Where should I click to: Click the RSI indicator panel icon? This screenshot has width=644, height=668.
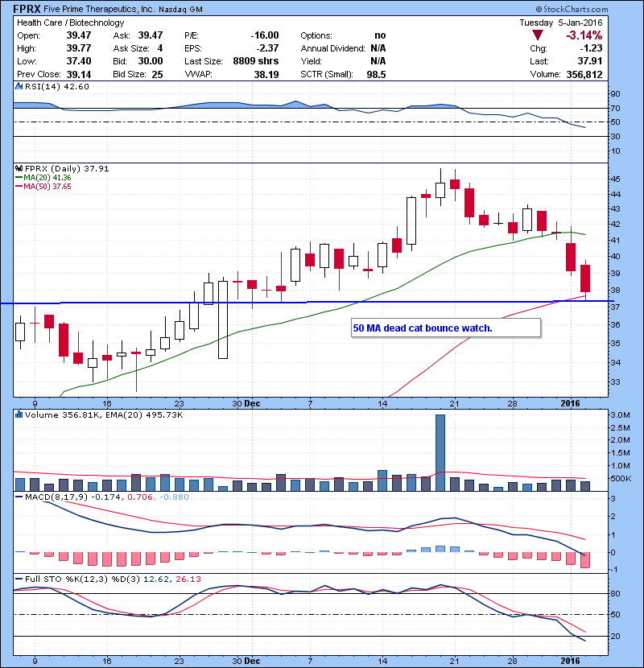click(19, 86)
